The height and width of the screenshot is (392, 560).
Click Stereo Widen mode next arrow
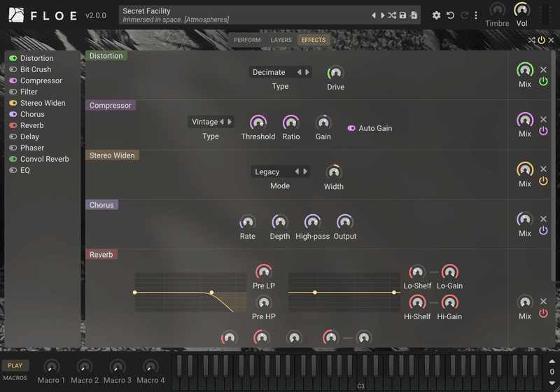pos(305,171)
